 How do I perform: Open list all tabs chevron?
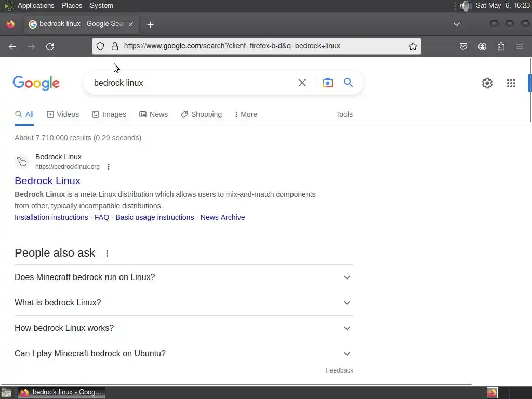pyautogui.click(x=457, y=24)
